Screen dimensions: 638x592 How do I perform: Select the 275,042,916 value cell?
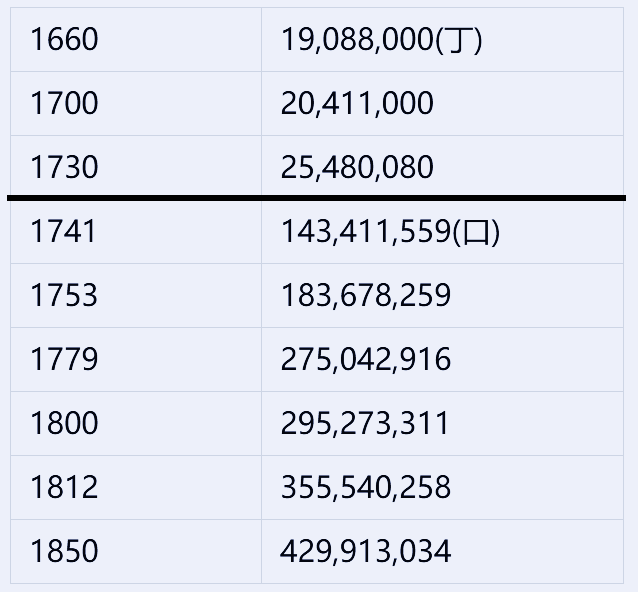coord(442,359)
